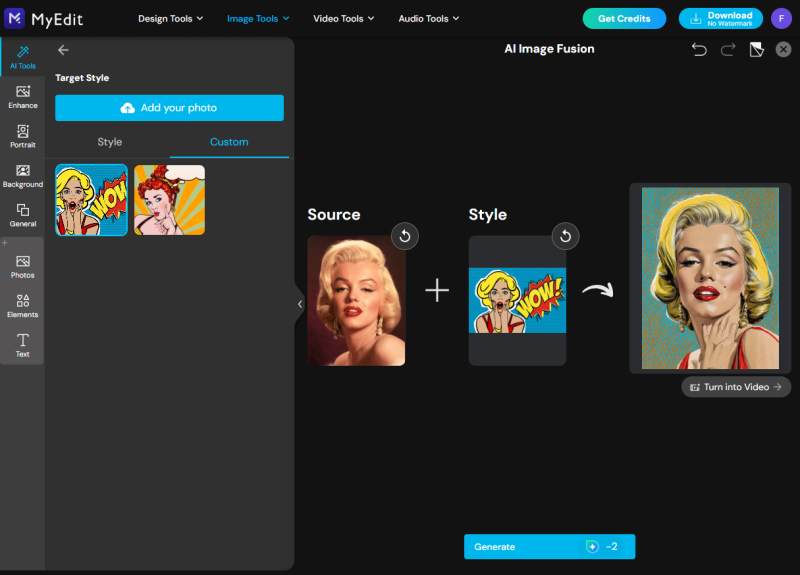
Task: Expand the Video Tools menu
Action: tap(343, 19)
